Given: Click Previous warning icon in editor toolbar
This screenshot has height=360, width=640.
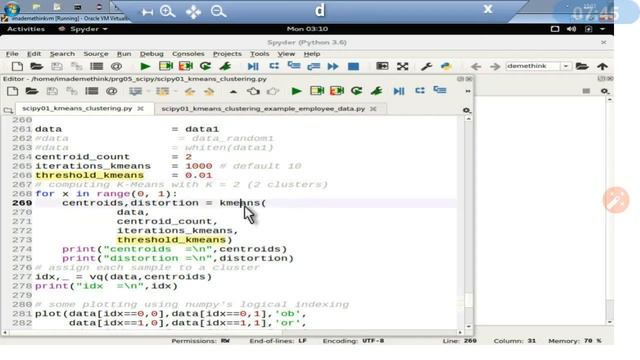Looking at the screenshot, I should [x=189, y=91].
